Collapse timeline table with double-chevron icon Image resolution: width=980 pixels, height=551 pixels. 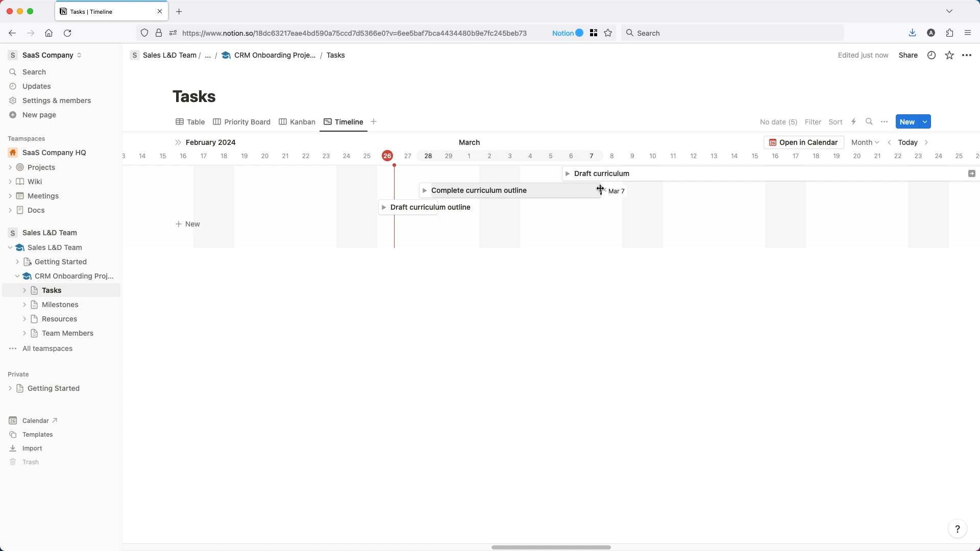pos(178,142)
